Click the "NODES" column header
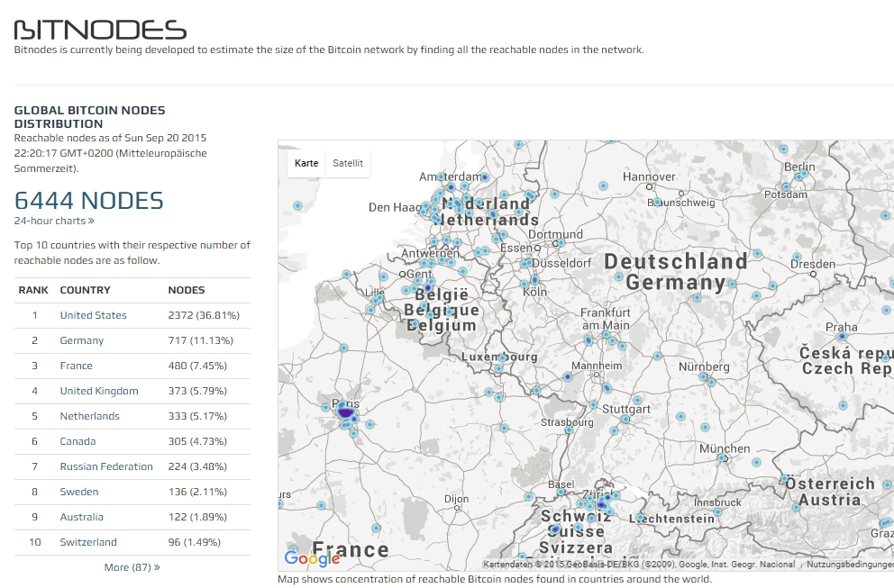This screenshot has width=894, height=588. (187, 290)
